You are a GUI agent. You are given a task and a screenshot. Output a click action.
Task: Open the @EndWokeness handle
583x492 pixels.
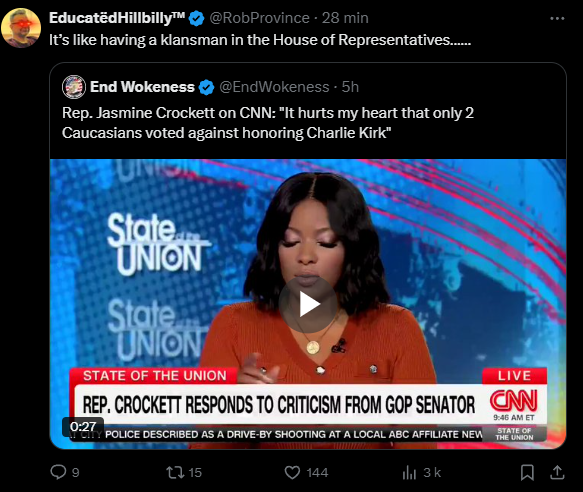274,87
